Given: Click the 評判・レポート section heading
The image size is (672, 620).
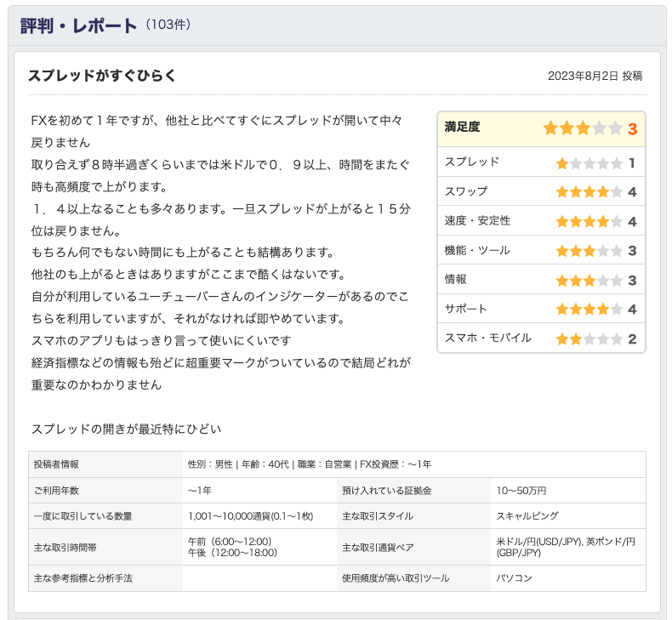Looking at the screenshot, I should point(78,26).
